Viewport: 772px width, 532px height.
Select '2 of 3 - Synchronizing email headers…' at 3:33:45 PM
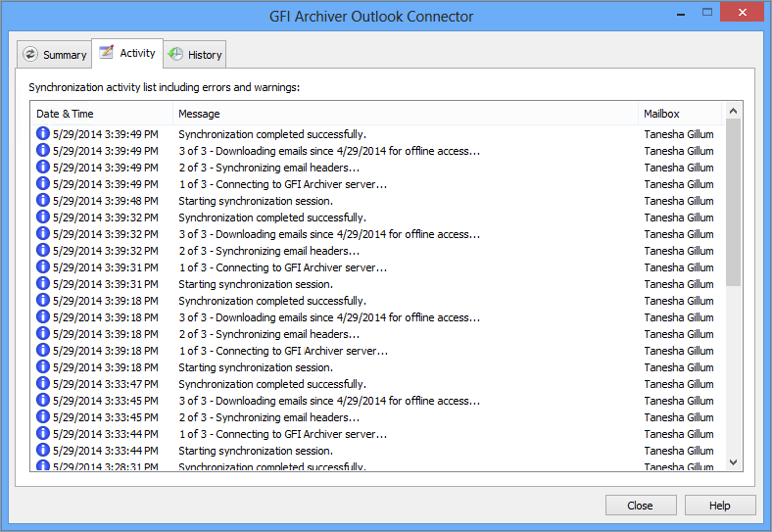268,417
